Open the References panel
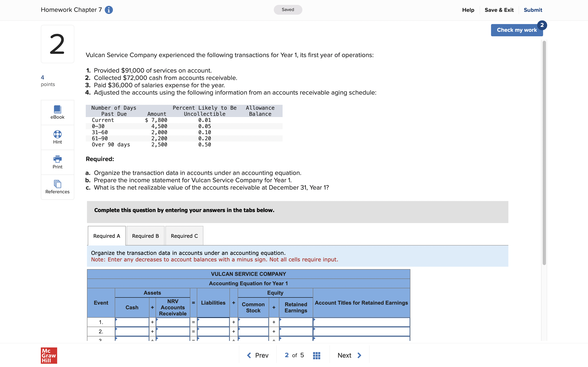 coord(57,187)
